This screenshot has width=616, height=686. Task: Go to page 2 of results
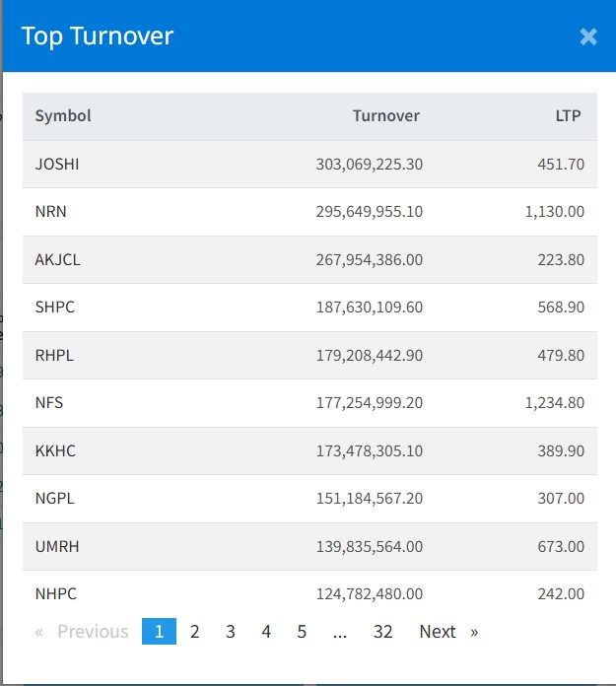[195, 632]
